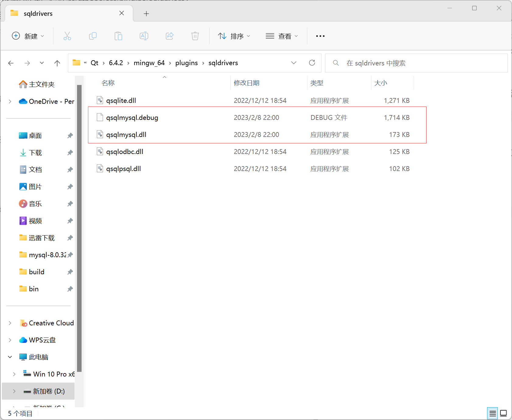This screenshot has height=420, width=512.
Task: Open bin folder in sidebar
Action: tap(29, 289)
